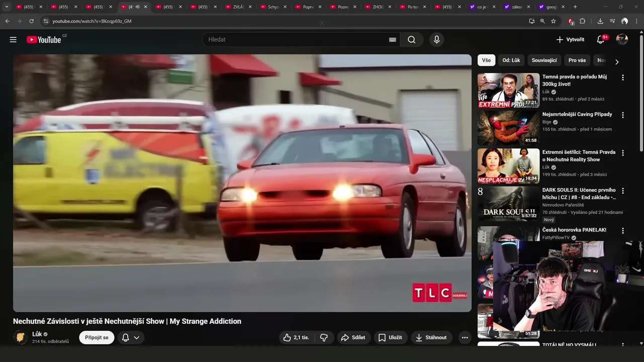Open the Lůk channel name link
644x362 pixels.
click(37, 334)
